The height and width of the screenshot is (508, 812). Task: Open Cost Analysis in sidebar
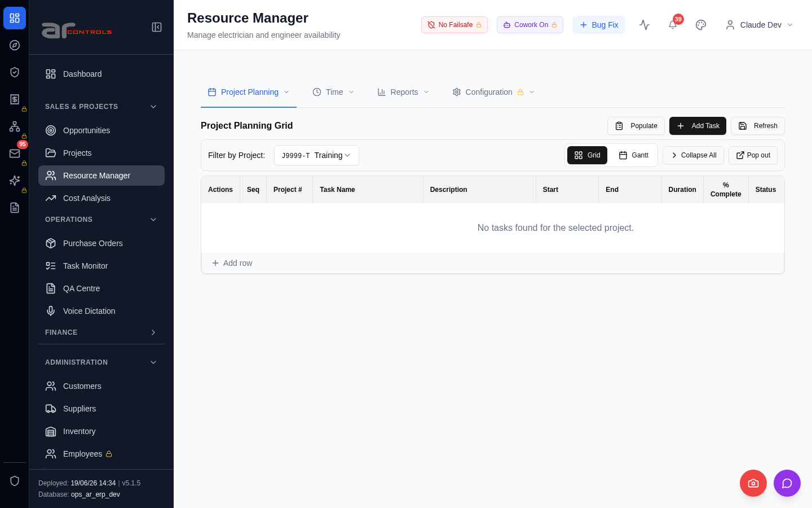click(x=101, y=198)
